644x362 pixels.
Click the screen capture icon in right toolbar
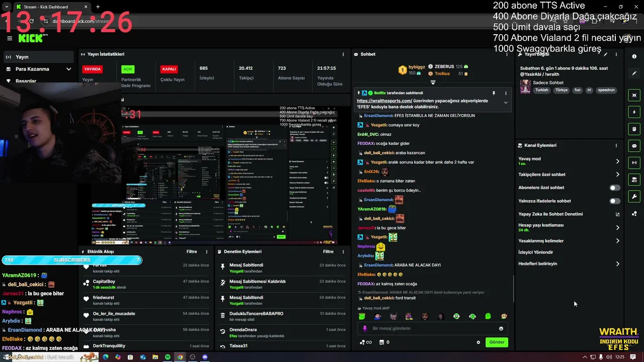[x=634, y=95]
